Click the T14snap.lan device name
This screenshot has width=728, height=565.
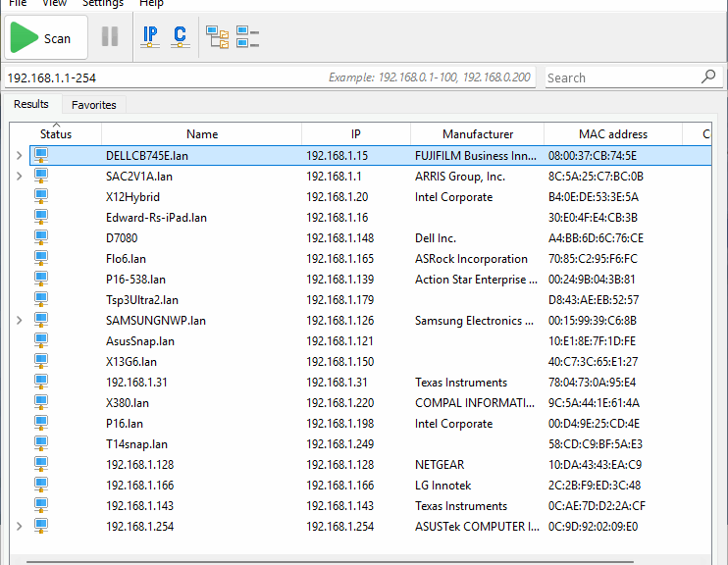(136, 444)
